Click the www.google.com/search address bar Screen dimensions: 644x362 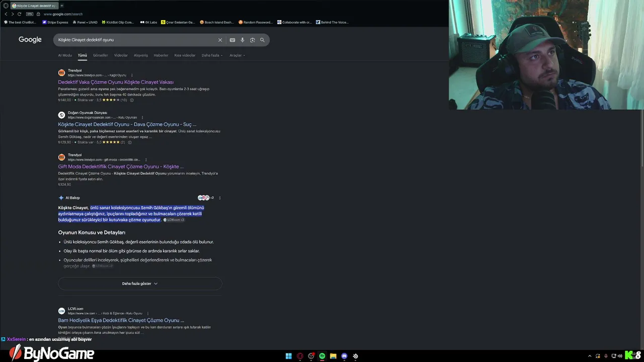click(63, 14)
